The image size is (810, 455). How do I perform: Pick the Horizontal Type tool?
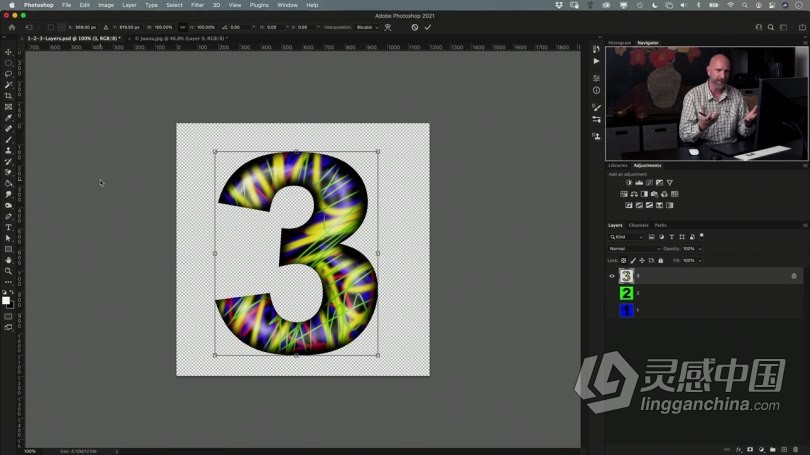pyautogui.click(x=9, y=227)
